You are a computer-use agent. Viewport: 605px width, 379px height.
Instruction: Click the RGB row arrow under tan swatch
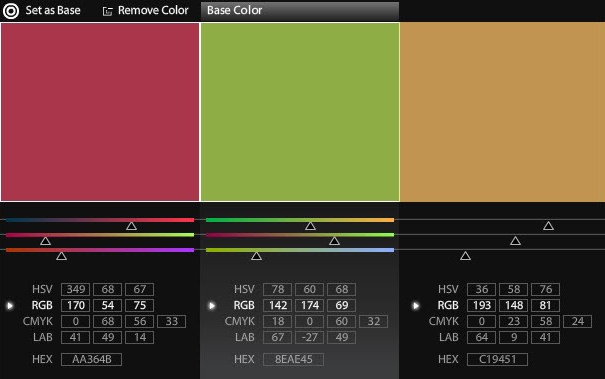tap(416, 306)
